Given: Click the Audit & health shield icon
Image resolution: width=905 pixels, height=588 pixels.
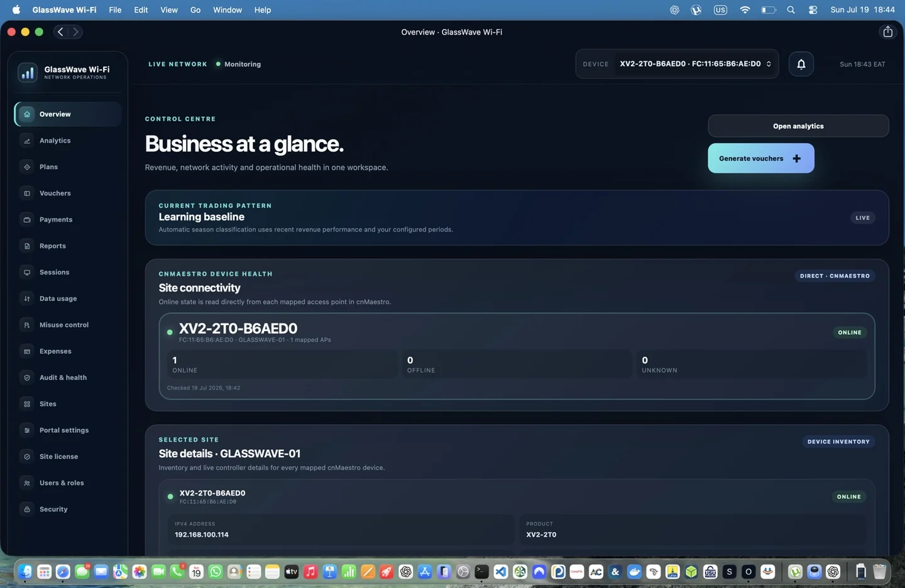Looking at the screenshot, I should (27, 378).
